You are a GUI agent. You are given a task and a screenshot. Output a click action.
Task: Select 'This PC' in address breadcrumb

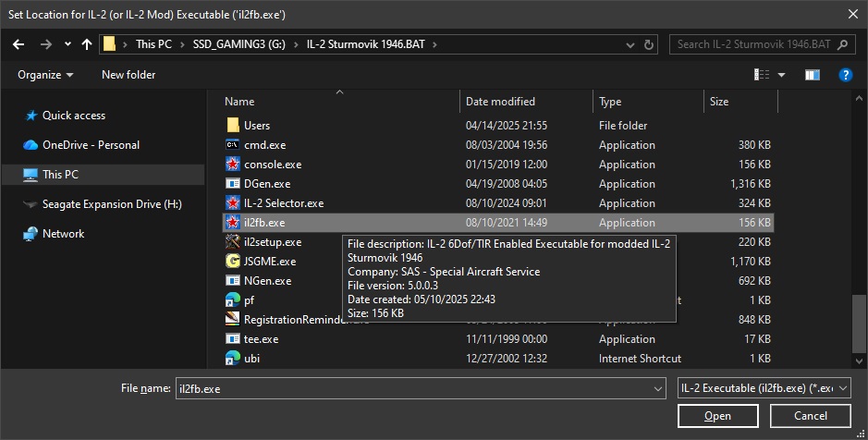[153, 44]
